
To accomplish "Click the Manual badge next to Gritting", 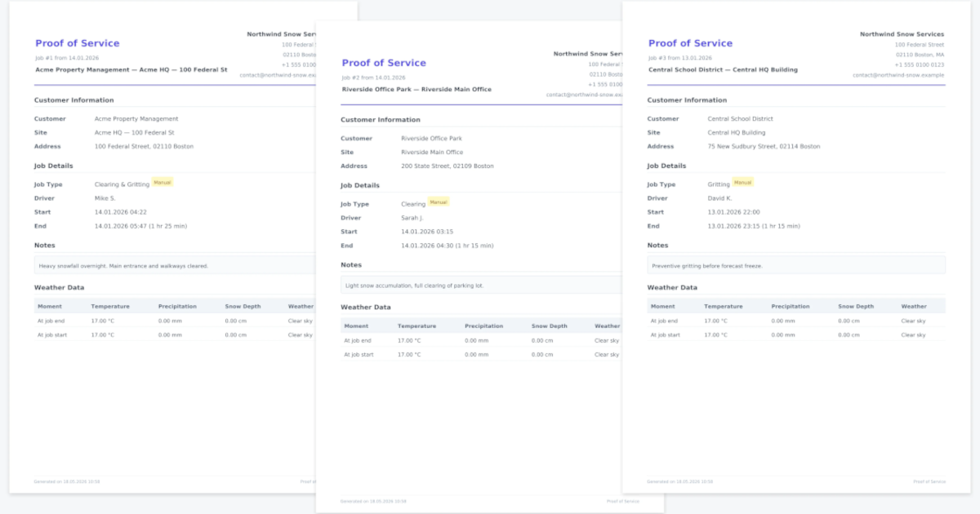I will (x=742, y=183).
